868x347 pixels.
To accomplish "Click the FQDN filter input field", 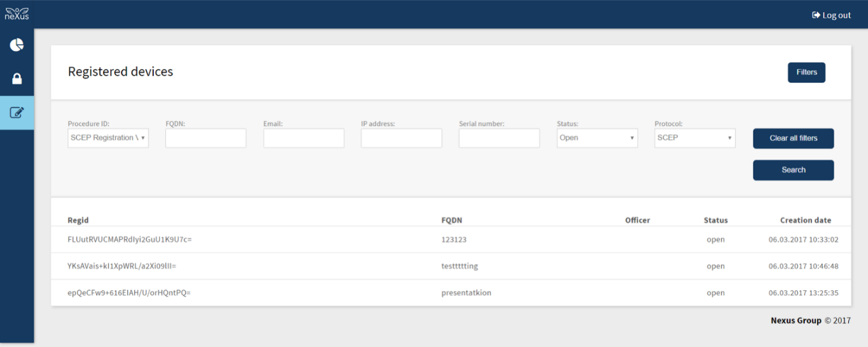I will [205, 138].
